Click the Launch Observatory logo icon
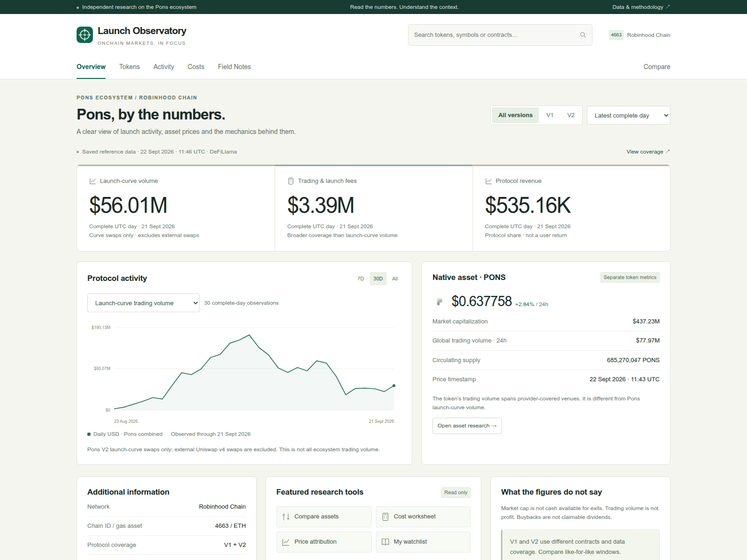 coord(85,35)
